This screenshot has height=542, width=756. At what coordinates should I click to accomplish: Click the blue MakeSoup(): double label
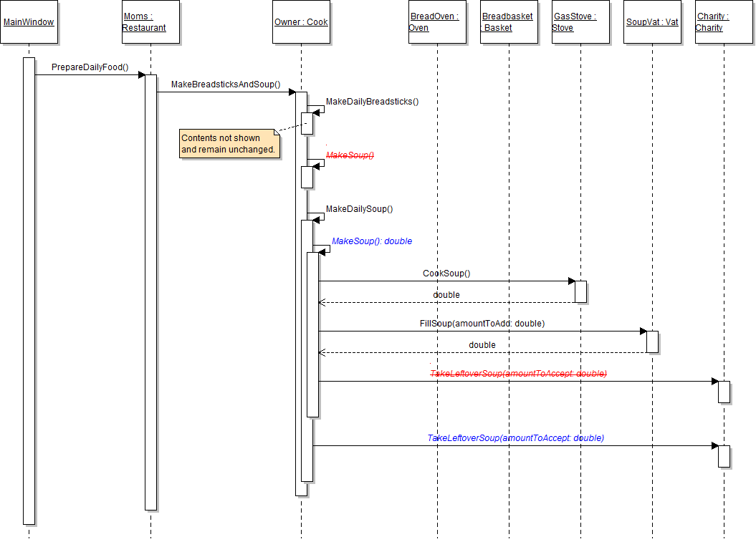pyautogui.click(x=372, y=241)
